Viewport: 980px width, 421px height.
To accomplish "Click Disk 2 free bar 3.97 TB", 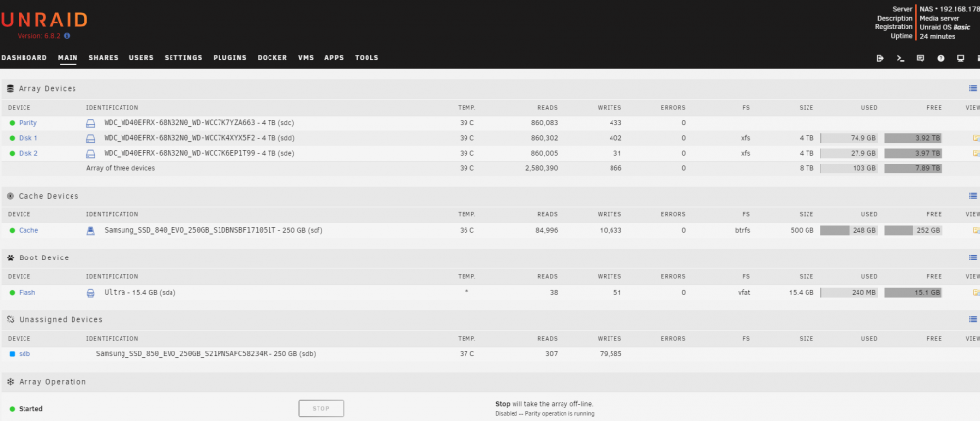I will point(912,153).
